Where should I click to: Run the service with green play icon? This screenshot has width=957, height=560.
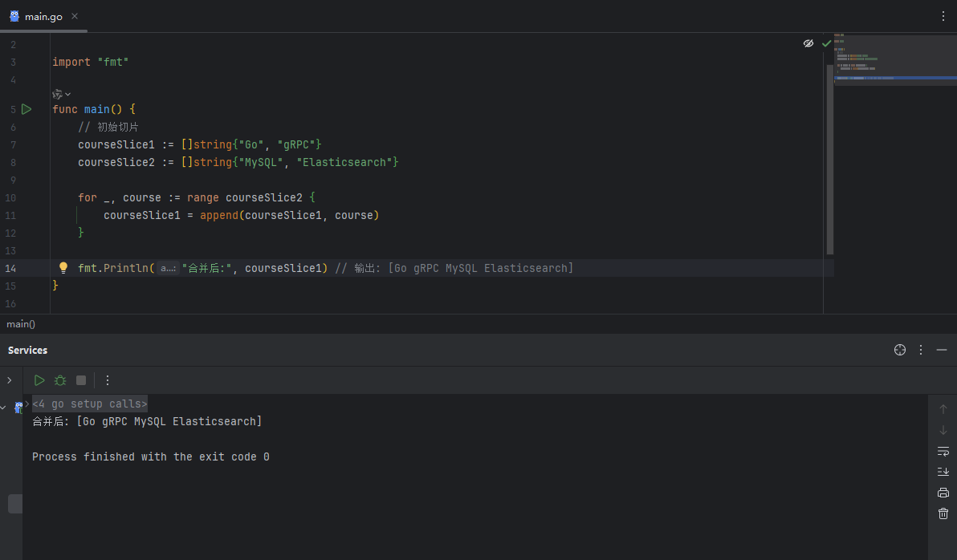[39, 380]
